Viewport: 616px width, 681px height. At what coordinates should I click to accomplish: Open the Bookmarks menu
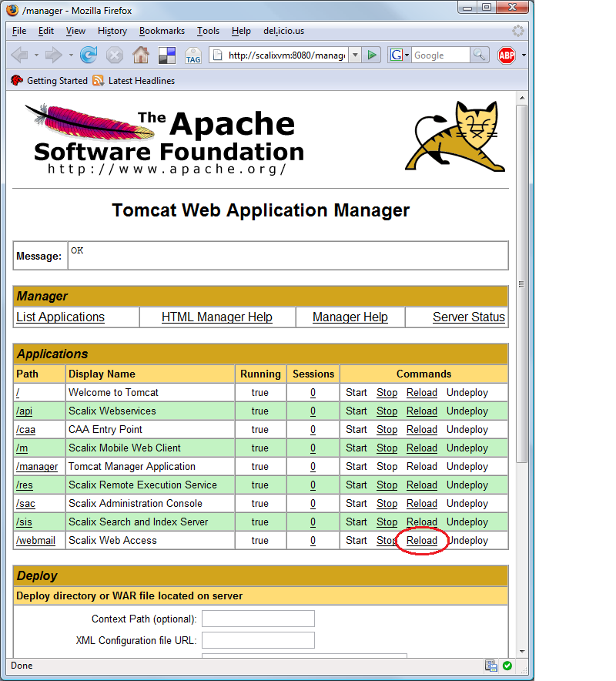162,31
